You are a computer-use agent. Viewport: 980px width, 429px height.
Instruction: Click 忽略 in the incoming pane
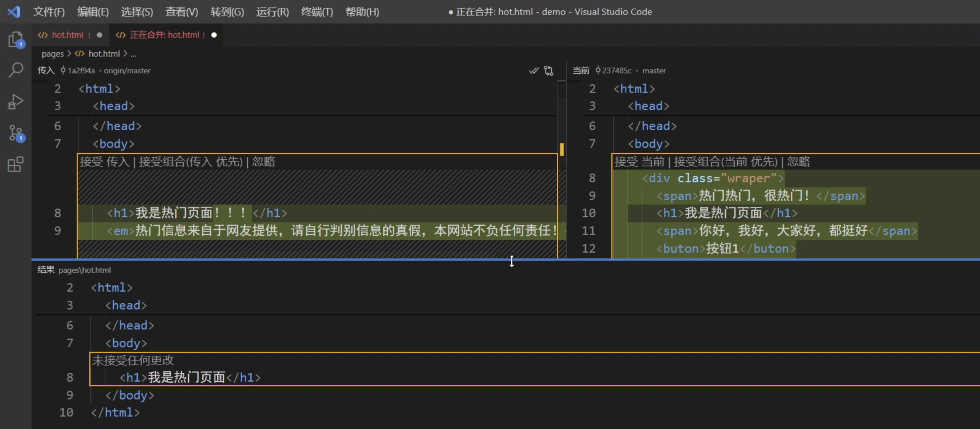263,162
